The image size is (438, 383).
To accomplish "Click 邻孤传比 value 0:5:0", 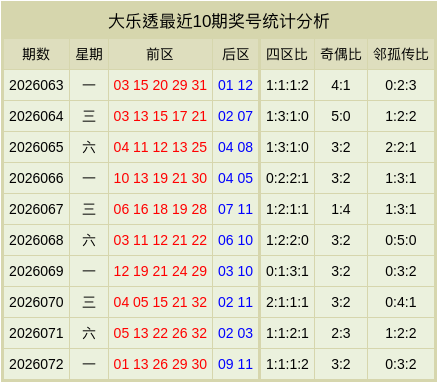I will pos(401,240).
